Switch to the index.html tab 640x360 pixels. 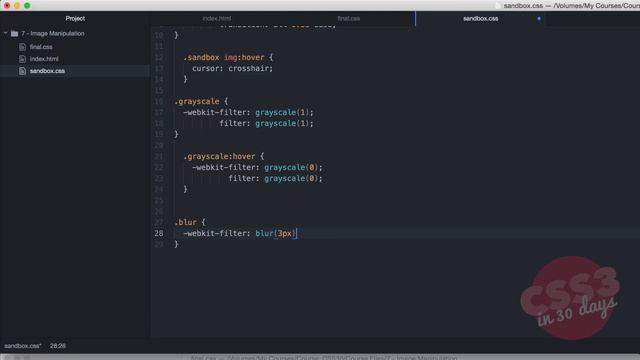(x=217, y=18)
